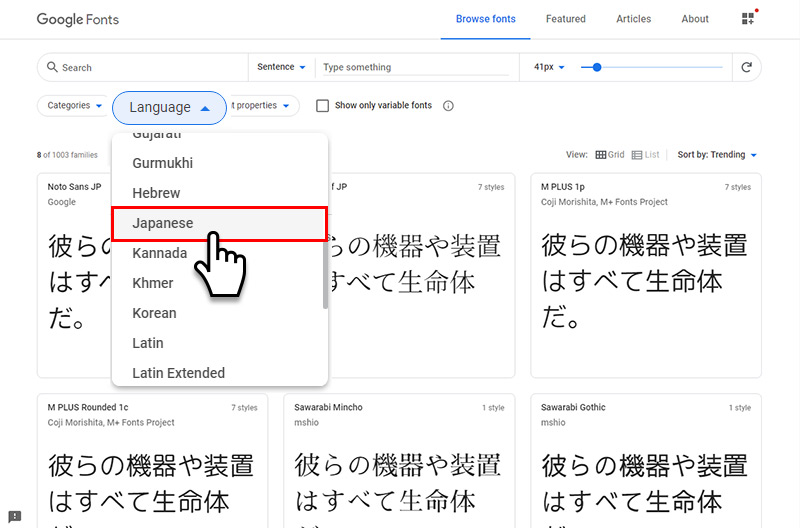Click the '7 styles' label on M PLUS 1p

[x=738, y=187]
